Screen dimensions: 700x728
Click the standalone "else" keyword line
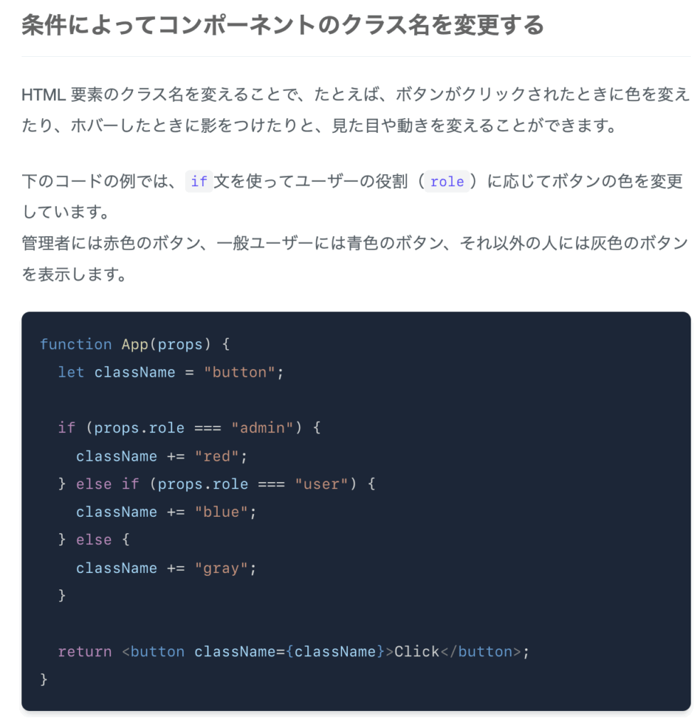pyautogui.click(x=94, y=540)
